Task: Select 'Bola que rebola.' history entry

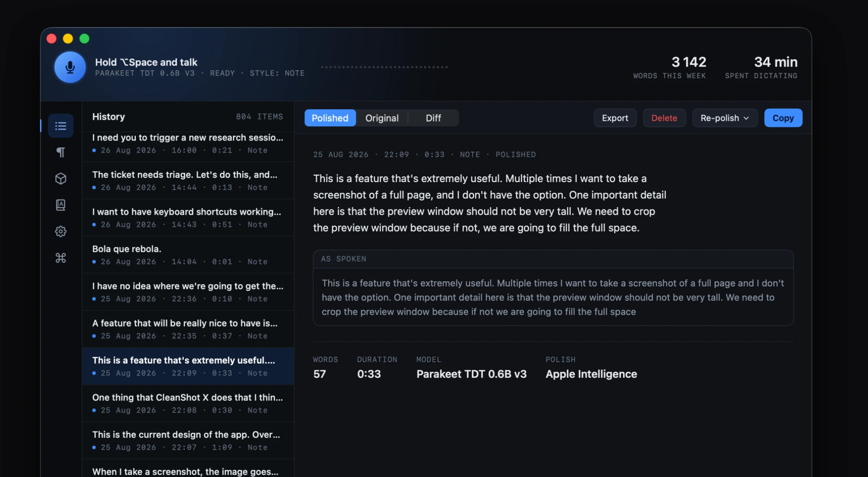Action: [188, 255]
